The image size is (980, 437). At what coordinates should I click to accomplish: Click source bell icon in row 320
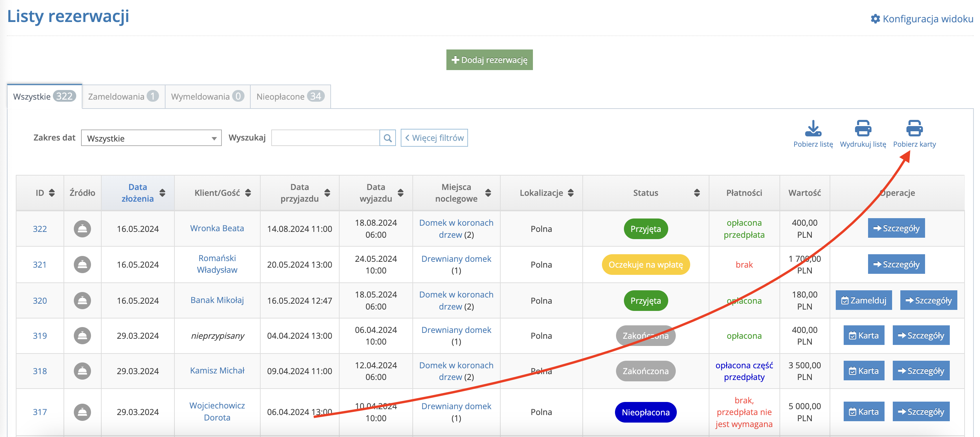[x=82, y=300]
